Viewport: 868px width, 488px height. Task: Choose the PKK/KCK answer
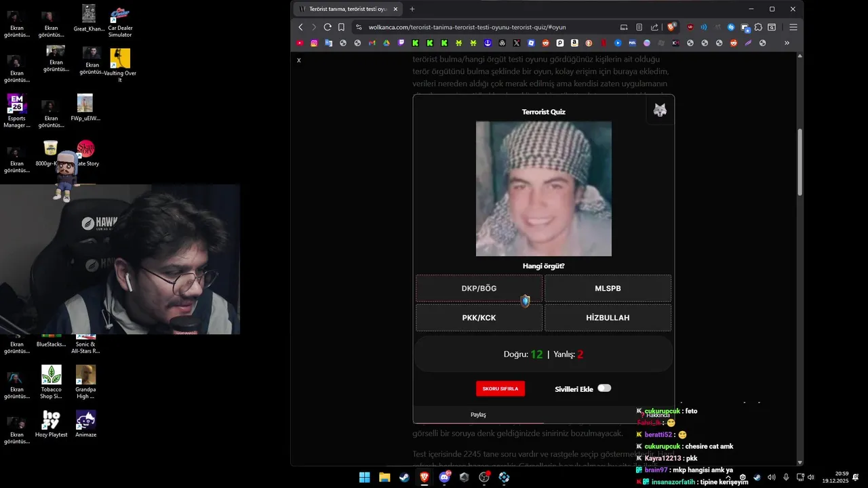pyautogui.click(x=479, y=317)
